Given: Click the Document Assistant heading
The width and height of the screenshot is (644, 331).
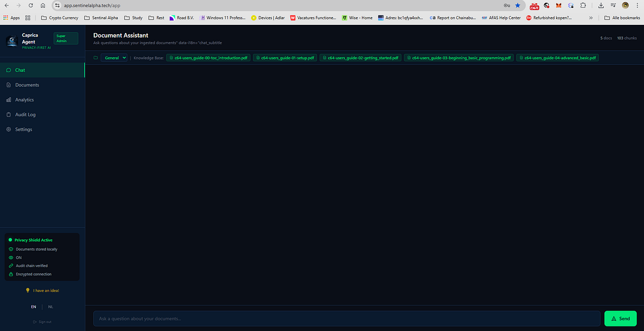Looking at the screenshot, I should pyautogui.click(x=121, y=35).
